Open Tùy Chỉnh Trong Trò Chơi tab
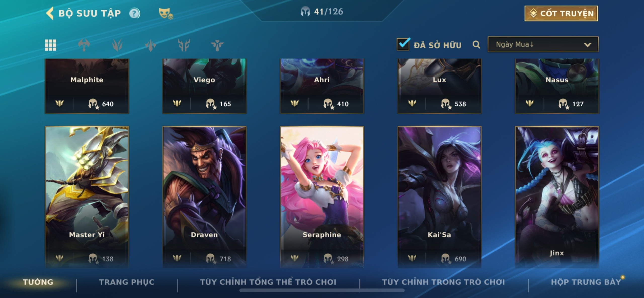644x298 pixels. (x=444, y=282)
